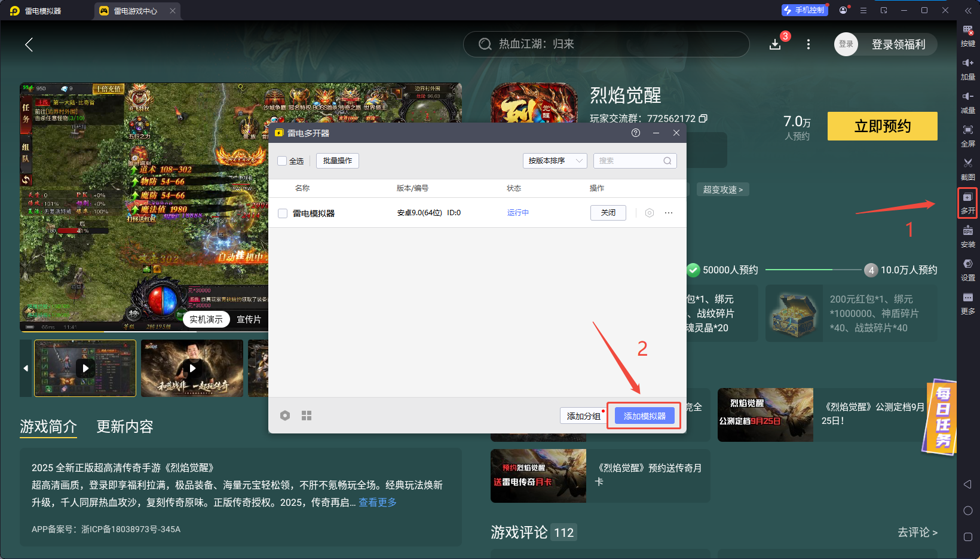Click the 添加模拟器 button
This screenshot has height=559, width=980.
pyautogui.click(x=644, y=416)
